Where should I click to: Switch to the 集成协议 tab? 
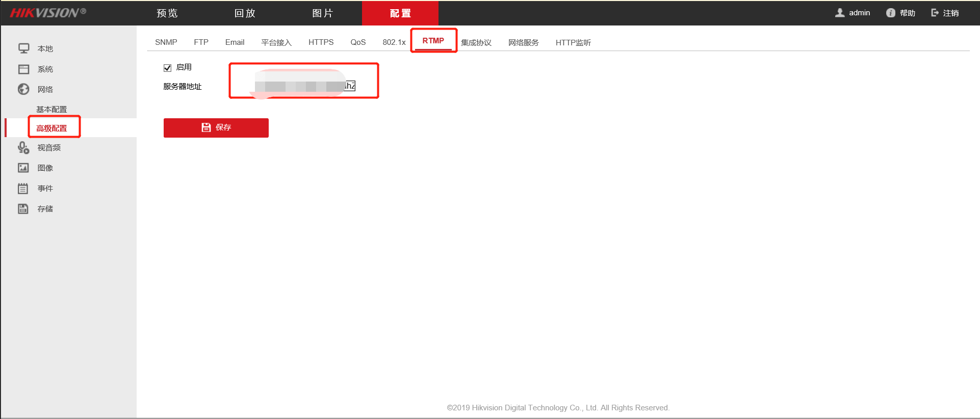pyautogui.click(x=476, y=42)
